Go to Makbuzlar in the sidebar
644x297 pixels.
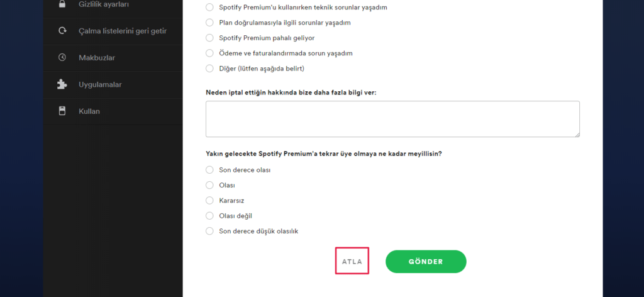(97, 58)
